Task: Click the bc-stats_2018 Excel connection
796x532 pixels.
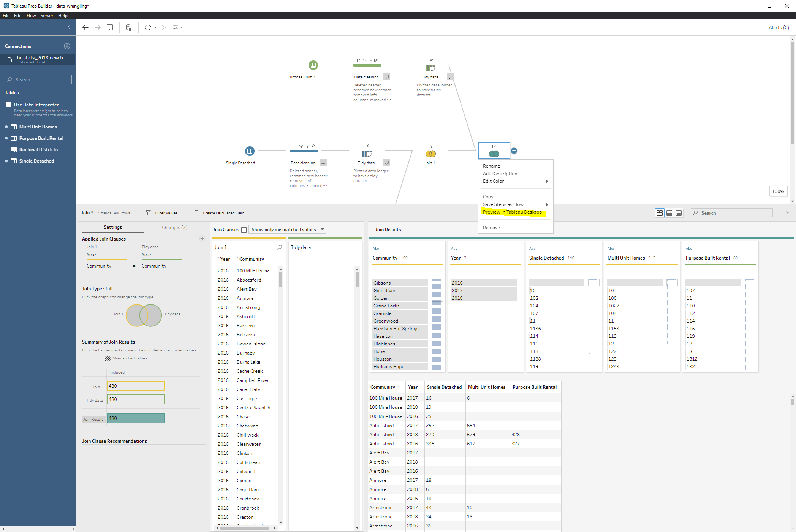Action: (x=38, y=59)
